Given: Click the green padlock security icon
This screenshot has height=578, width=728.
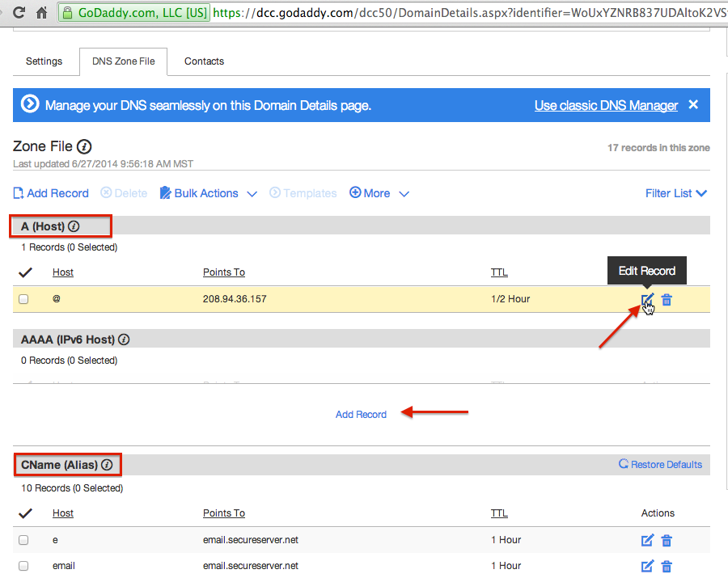Looking at the screenshot, I should (x=68, y=13).
